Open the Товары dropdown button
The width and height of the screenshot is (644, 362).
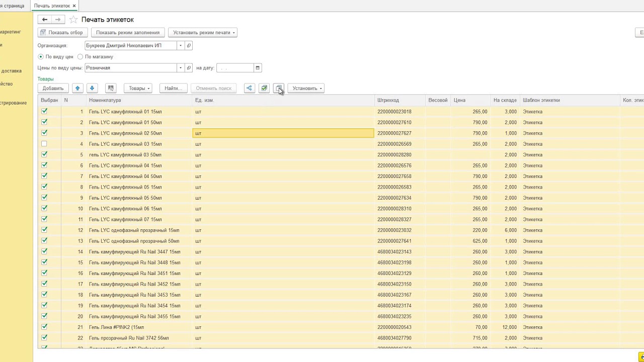tap(138, 88)
